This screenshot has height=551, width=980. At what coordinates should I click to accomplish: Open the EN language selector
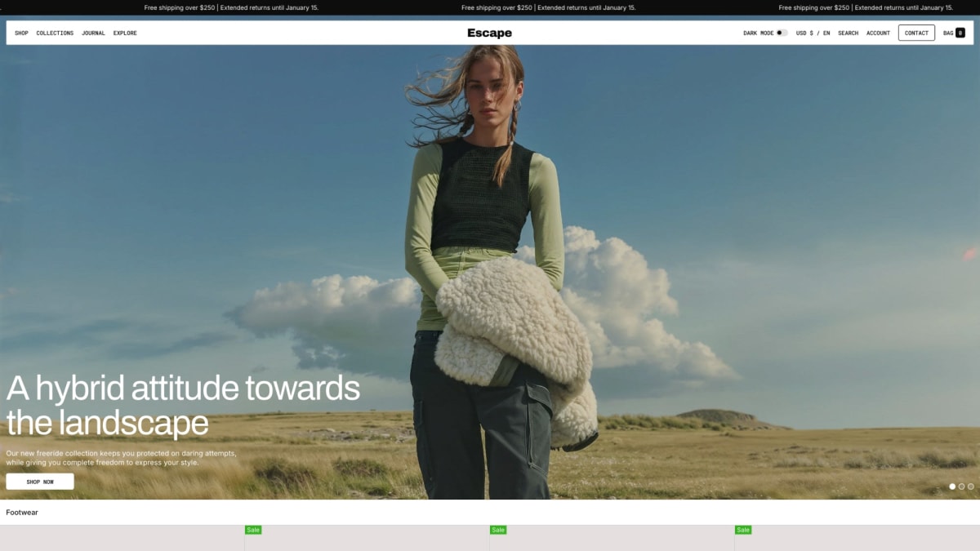826,33
